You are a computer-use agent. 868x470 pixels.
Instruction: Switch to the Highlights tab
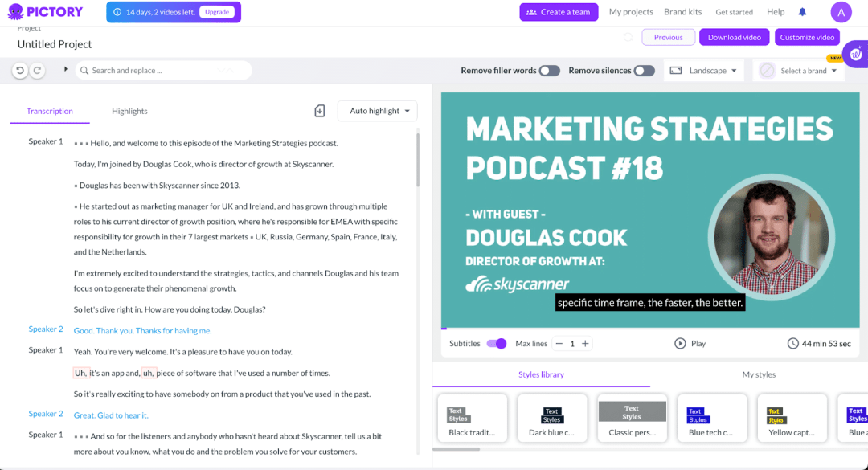129,111
